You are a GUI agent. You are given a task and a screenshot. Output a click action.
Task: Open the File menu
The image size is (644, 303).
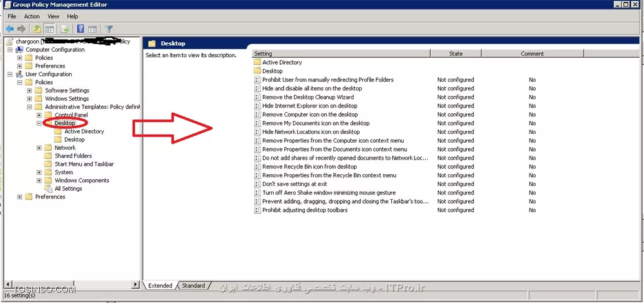point(12,16)
